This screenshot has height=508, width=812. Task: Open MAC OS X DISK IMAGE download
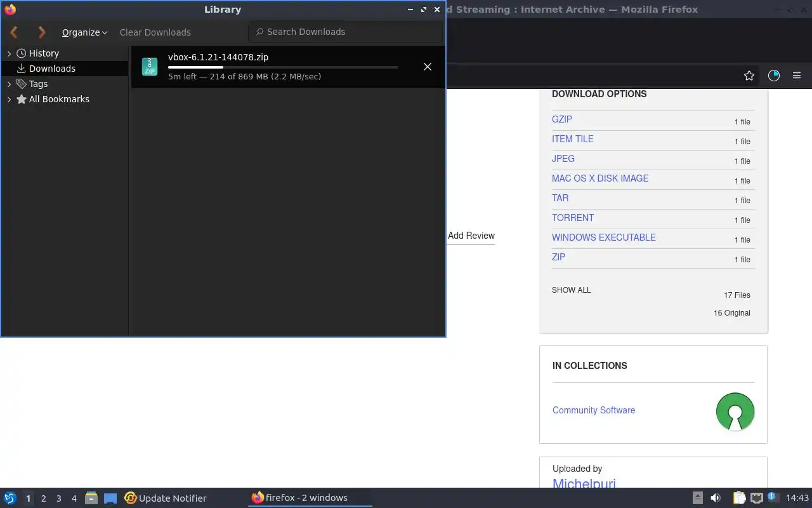coord(600,178)
